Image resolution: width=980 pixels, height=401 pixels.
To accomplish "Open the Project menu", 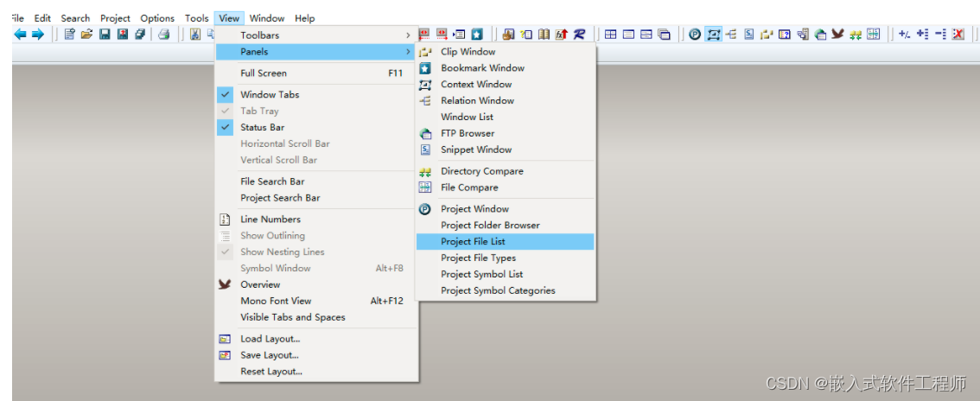I will coord(115,18).
